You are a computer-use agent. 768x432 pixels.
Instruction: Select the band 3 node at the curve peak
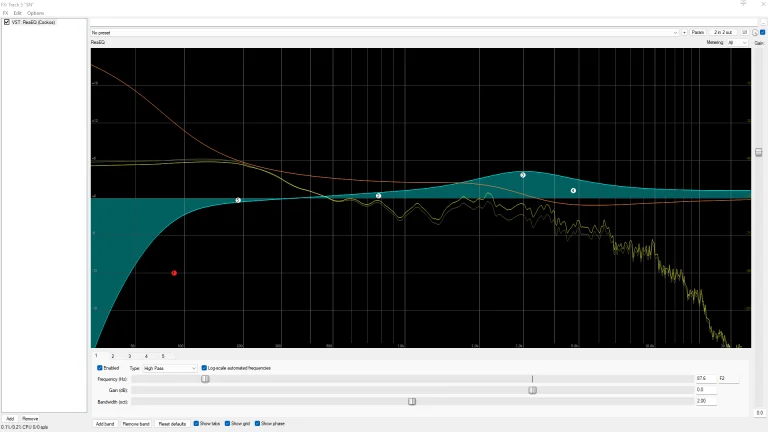coord(523,175)
